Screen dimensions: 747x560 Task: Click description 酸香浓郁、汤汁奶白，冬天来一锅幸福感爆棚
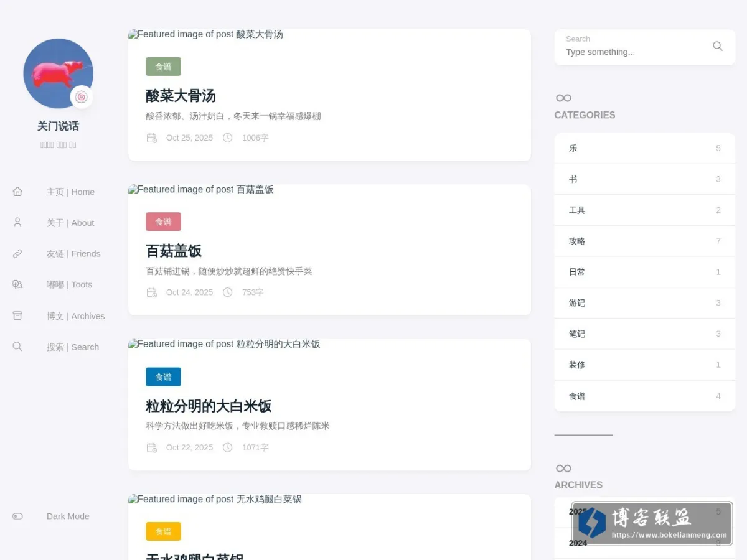233,116
